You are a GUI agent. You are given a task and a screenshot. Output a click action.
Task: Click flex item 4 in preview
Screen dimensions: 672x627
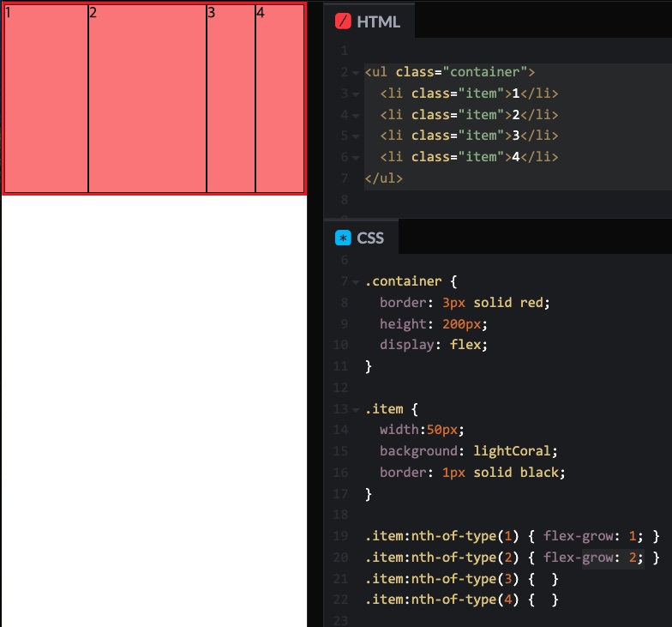[x=279, y=99]
